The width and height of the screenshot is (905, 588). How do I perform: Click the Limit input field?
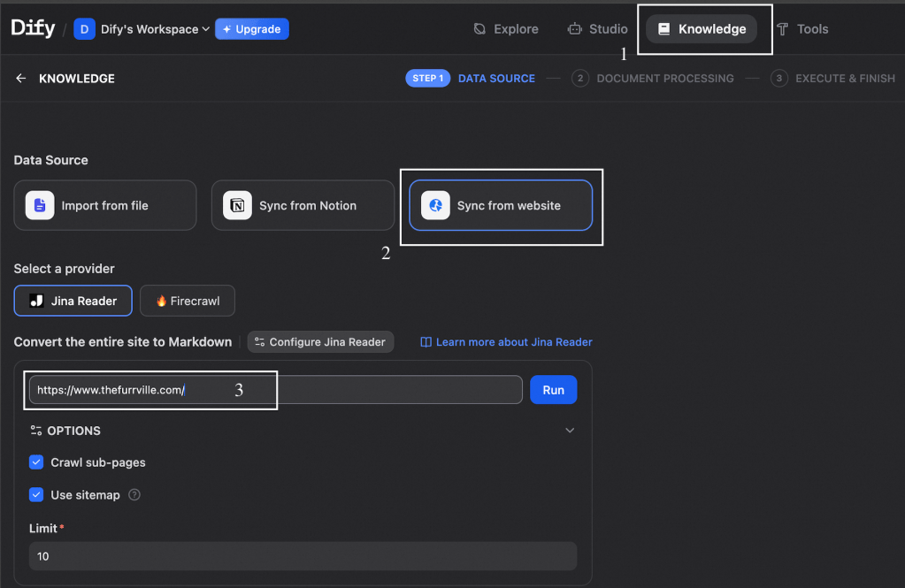coord(303,556)
